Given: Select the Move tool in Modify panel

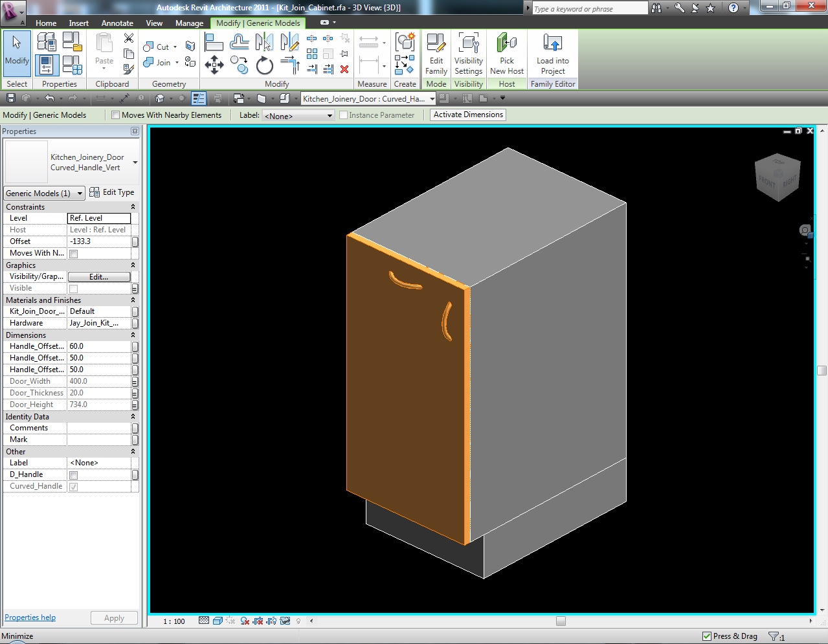Looking at the screenshot, I should (x=214, y=65).
